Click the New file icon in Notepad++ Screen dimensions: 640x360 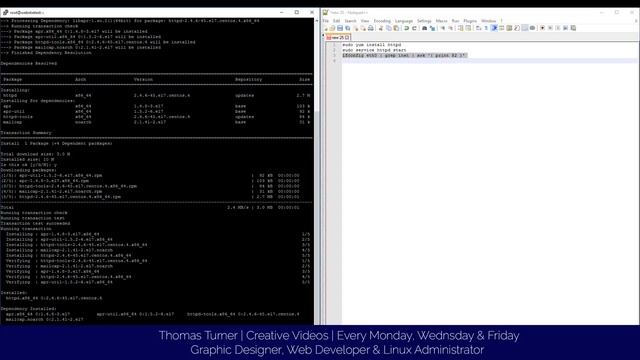(x=326, y=28)
